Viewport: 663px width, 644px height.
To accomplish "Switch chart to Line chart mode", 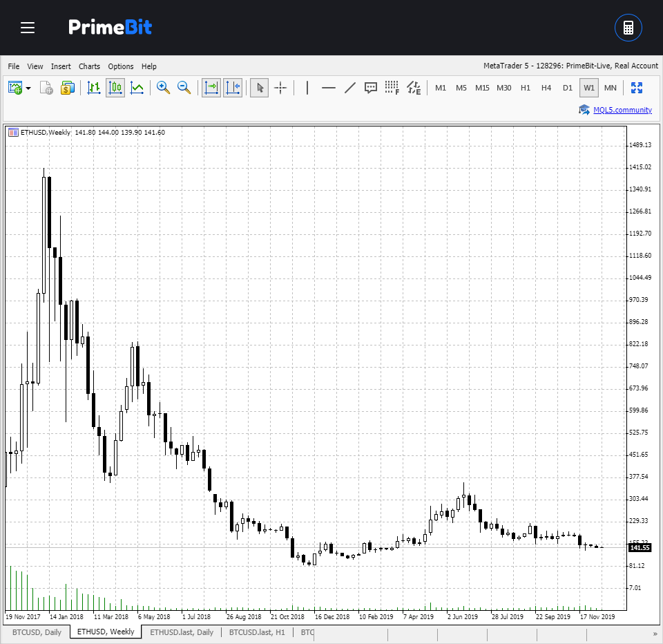I will click(x=137, y=88).
